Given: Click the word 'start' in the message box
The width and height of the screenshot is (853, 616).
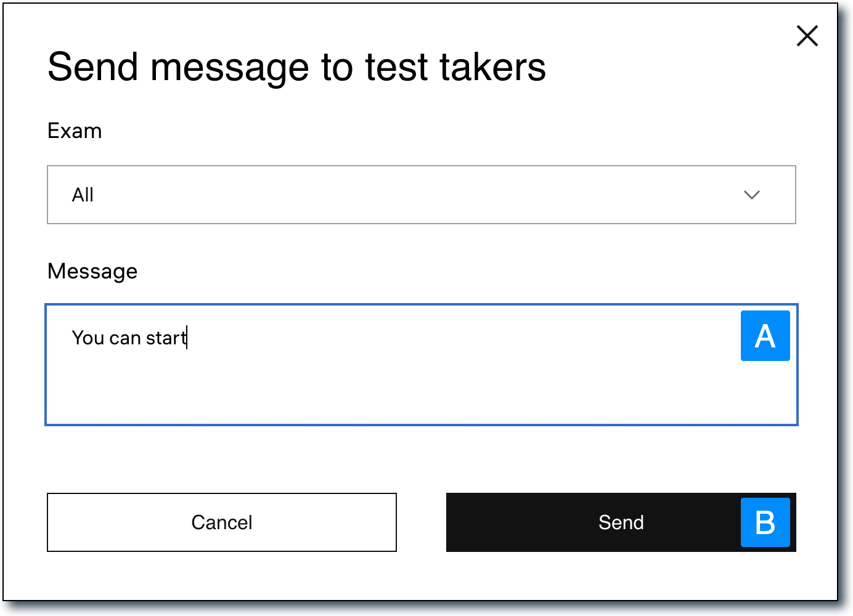Looking at the screenshot, I should pos(165,338).
